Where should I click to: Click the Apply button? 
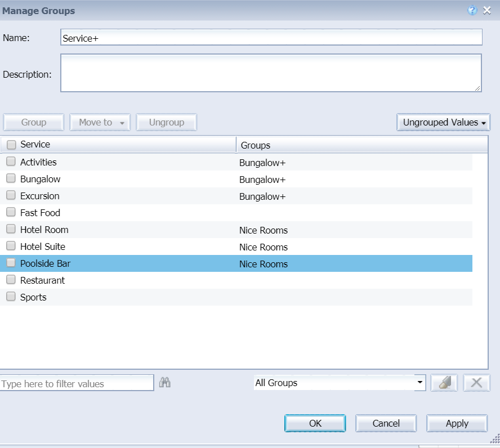click(x=457, y=423)
